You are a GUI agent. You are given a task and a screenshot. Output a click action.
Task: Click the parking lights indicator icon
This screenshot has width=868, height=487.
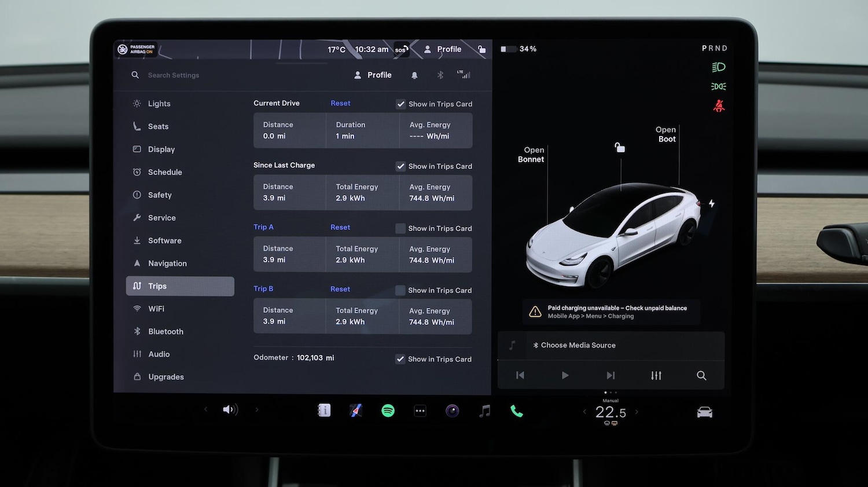click(719, 86)
